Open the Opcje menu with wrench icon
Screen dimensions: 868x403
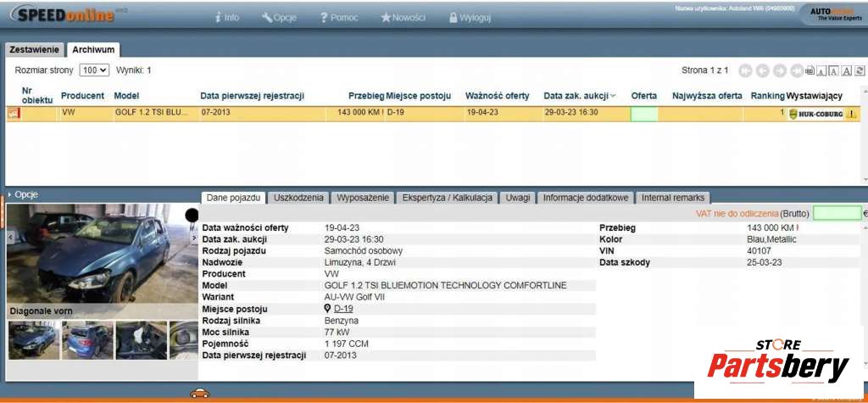pos(278,18)
